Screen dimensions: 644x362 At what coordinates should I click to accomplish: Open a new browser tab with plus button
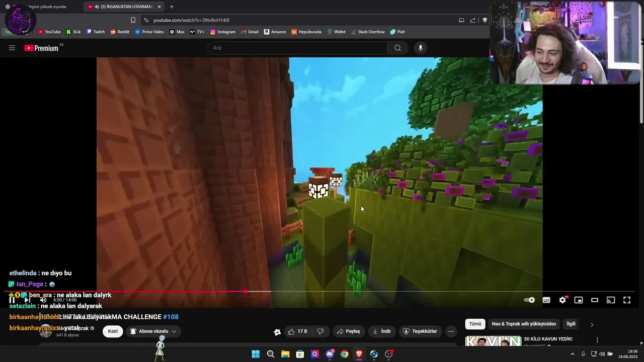(172, 7)
